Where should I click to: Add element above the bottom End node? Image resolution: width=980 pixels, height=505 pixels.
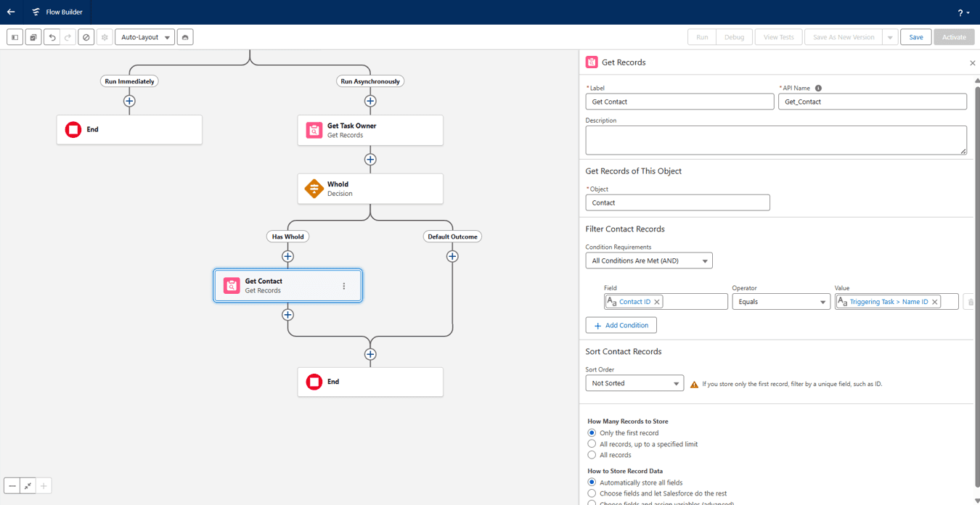370,354
